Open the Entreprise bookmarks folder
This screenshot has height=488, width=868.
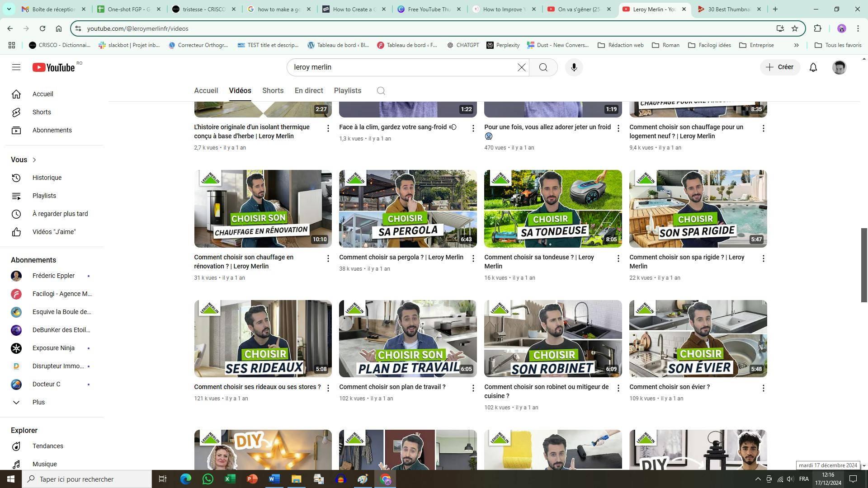[x=756, y=45]
